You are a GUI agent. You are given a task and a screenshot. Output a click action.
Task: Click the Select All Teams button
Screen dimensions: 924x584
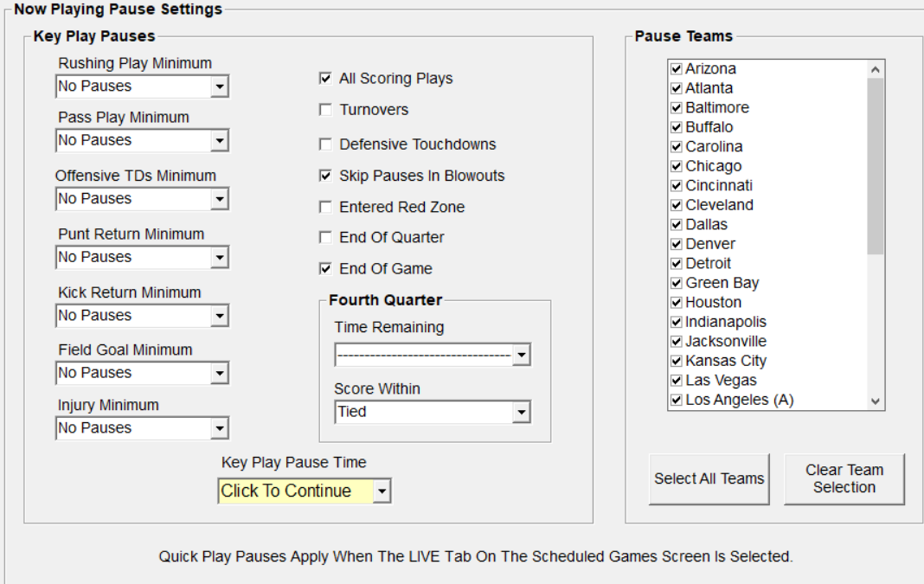point(709,478)
